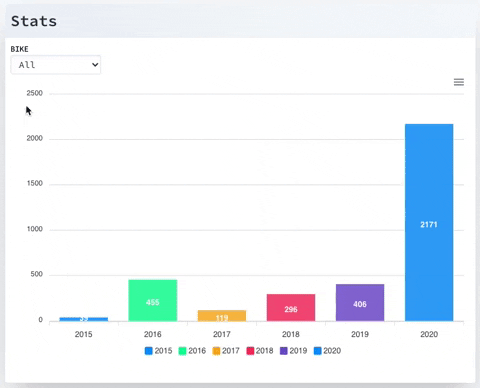Click the 1000 y-axis value

click(35, 229)
